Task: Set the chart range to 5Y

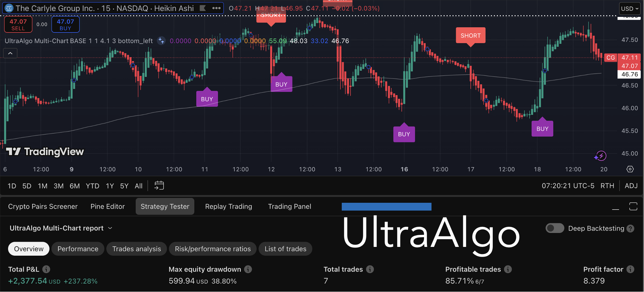Action: point(124,186)
